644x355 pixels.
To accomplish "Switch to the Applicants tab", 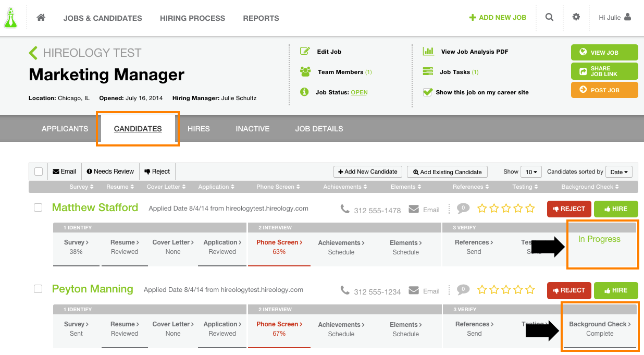I will [65, 129].
